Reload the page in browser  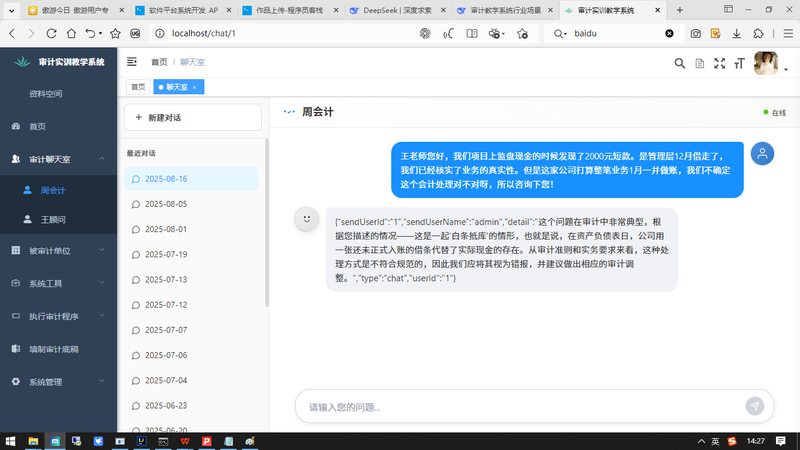coord(51,33)
